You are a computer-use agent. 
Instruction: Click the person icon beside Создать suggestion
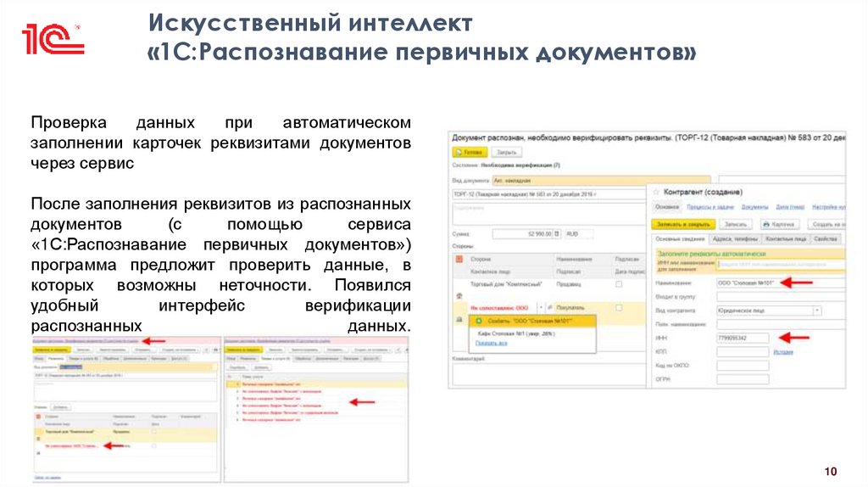pos(459,320)
